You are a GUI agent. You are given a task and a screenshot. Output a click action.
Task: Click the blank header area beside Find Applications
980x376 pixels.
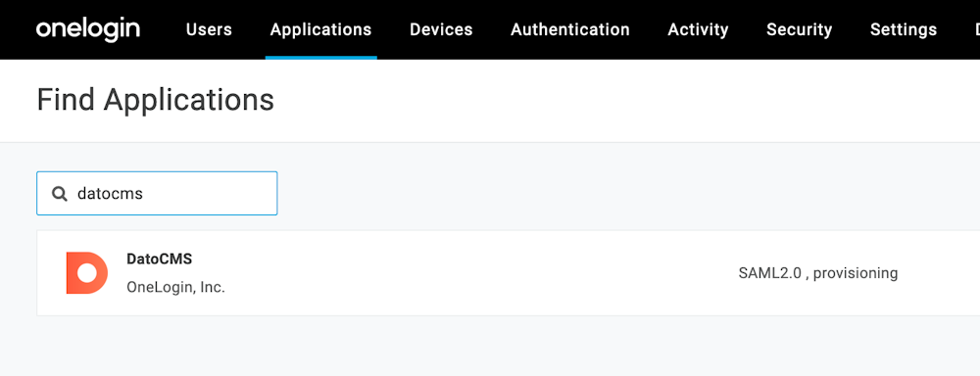click(x=625, y=101)
